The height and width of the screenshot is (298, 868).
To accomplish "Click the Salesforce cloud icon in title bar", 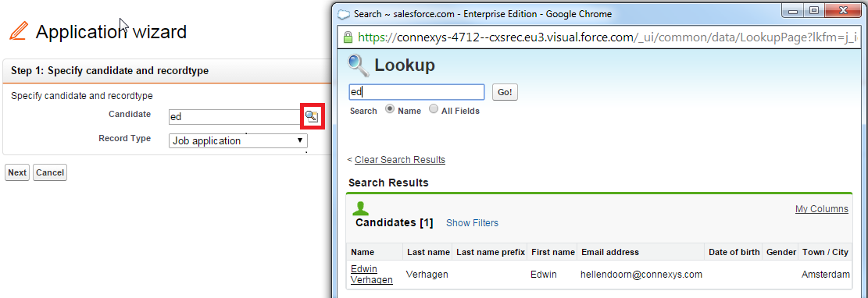I will coord(343,13).
